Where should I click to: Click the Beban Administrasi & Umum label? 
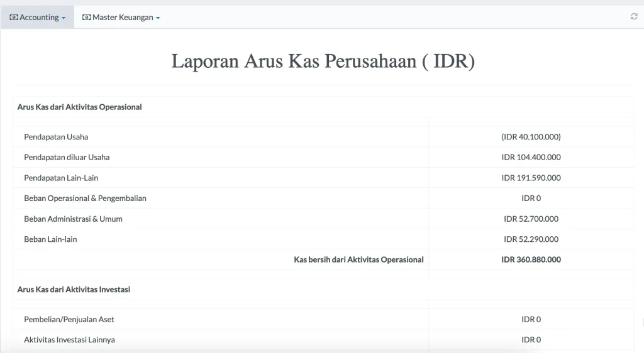73,219
